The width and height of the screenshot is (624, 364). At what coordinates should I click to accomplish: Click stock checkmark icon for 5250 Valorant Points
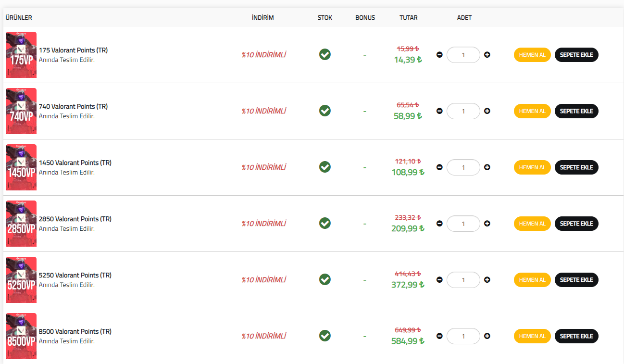(325, 279)
